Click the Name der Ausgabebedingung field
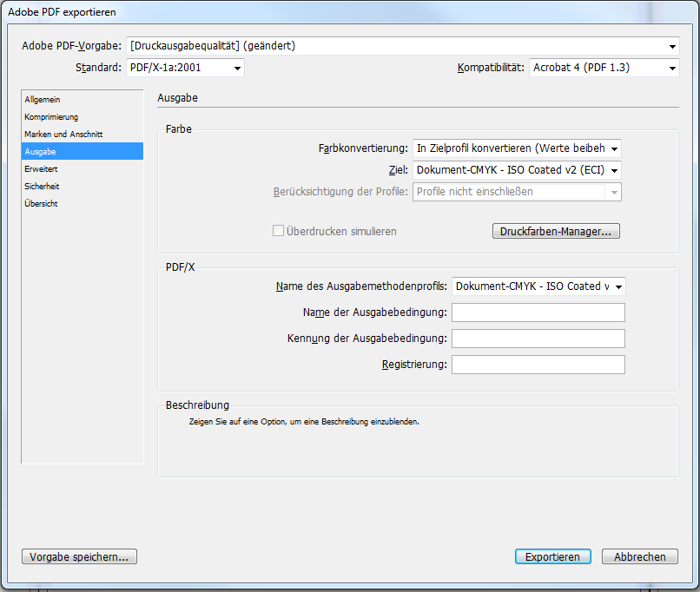Image resolution: width=700 pixels, height=592 pixels. click(x=538, y=312)
